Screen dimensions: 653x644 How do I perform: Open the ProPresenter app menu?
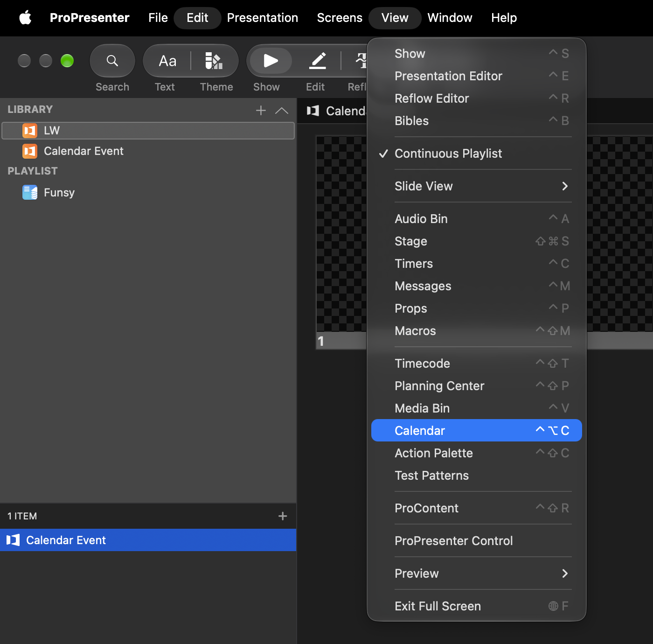click(90, 18)
